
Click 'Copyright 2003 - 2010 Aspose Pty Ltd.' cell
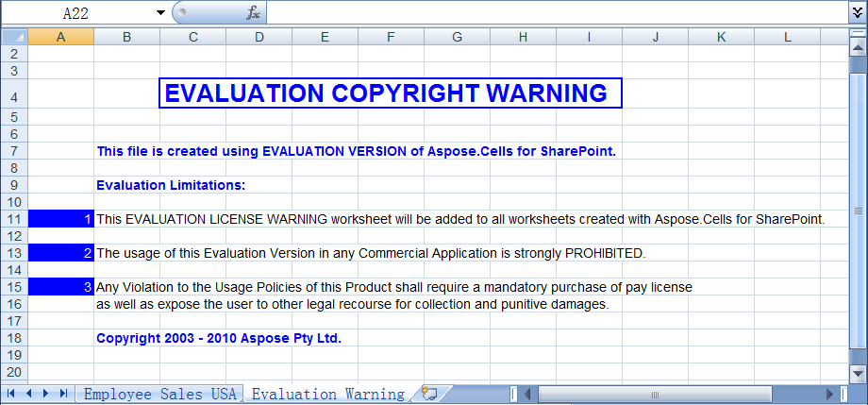pyautogui.click(x=219, y=338)
